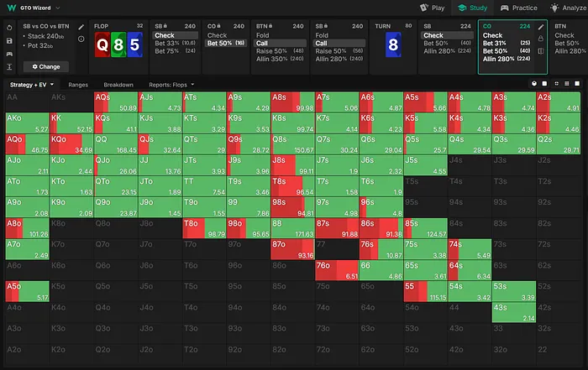
Task: Click the book icon in the CO 224 panel
Action: [541, 52]
